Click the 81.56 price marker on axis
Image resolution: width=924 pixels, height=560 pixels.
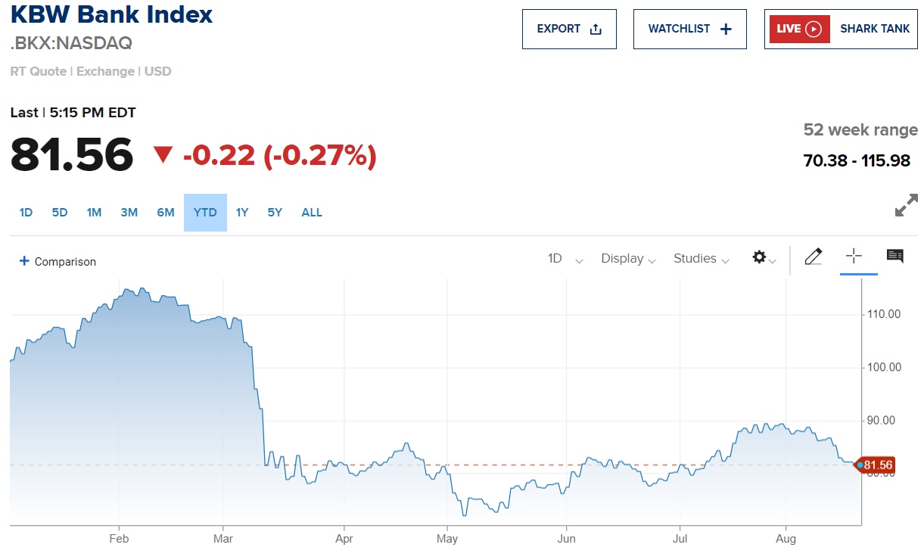pyautogui.click(x=877, y=465)
